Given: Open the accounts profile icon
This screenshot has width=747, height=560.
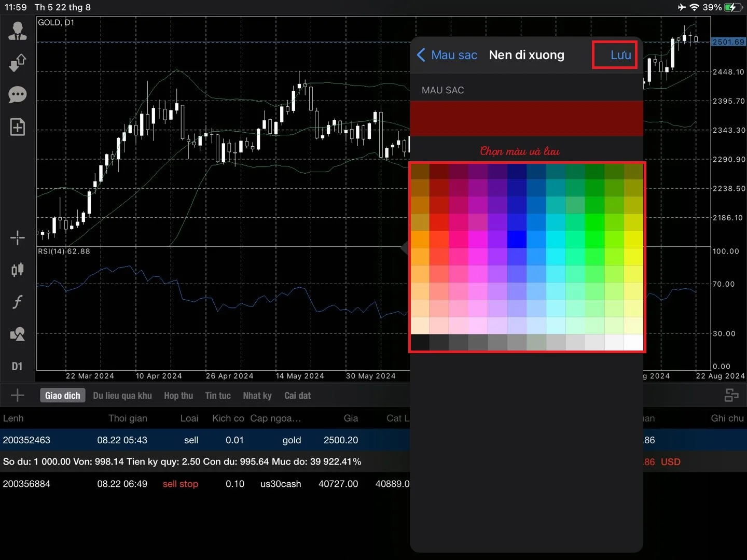Looking at the screenshot, I should 18,31.
